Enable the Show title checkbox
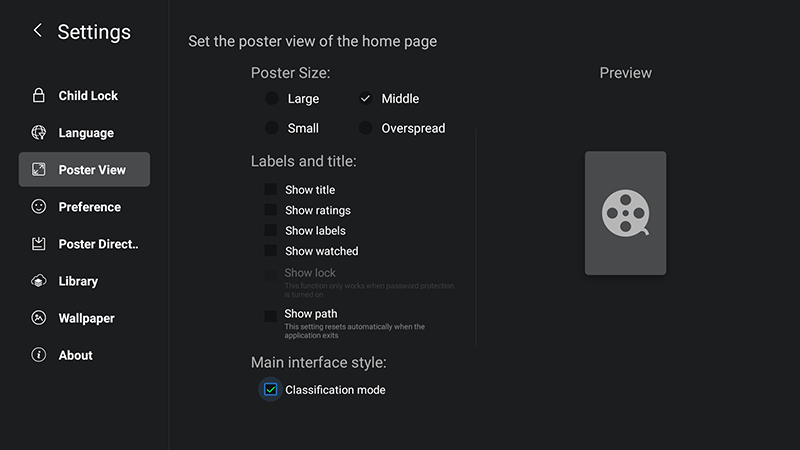 coord(271,190)
